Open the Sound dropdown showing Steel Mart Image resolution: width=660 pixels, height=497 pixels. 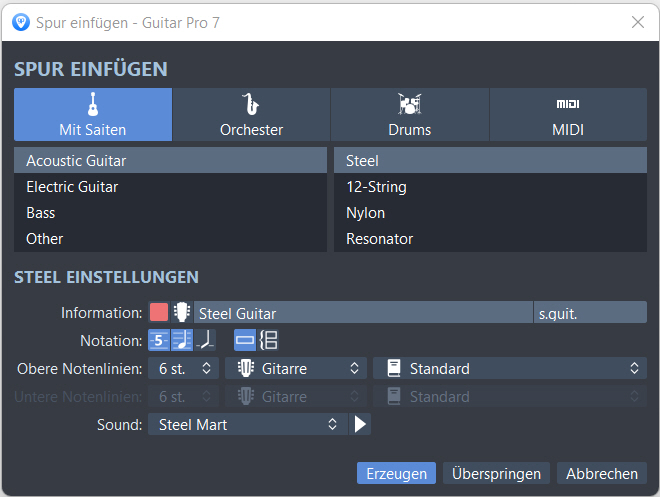coord(247,425)
